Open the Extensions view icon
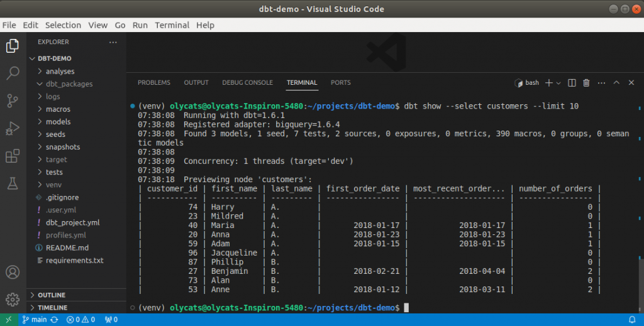Screen dimensions: 644x326 tap(13, 156)
